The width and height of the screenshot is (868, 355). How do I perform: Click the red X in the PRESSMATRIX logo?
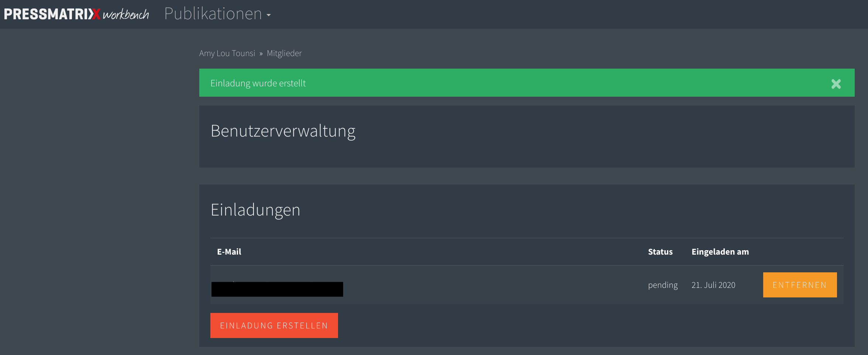[x=96, y=14]
